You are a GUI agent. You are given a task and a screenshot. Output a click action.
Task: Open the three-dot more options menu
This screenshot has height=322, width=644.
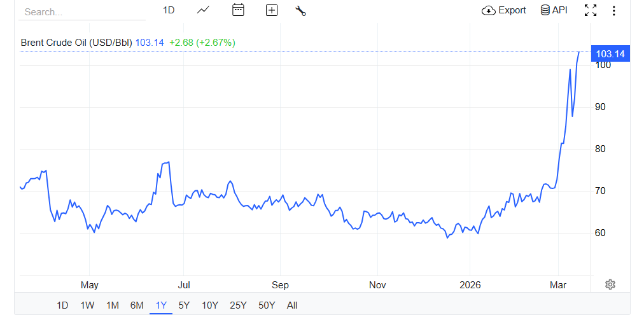(x=613, y=10)
